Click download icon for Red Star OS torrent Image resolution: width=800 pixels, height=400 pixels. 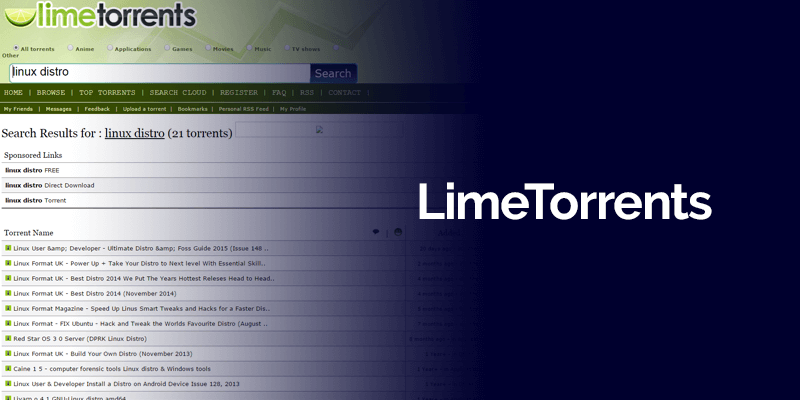point(8,338)
